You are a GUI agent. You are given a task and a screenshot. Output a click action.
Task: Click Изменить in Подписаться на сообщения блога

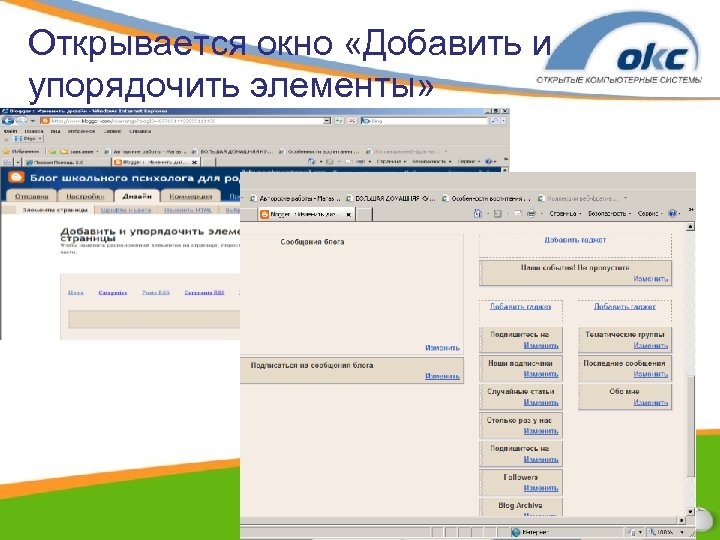[442, 376]
